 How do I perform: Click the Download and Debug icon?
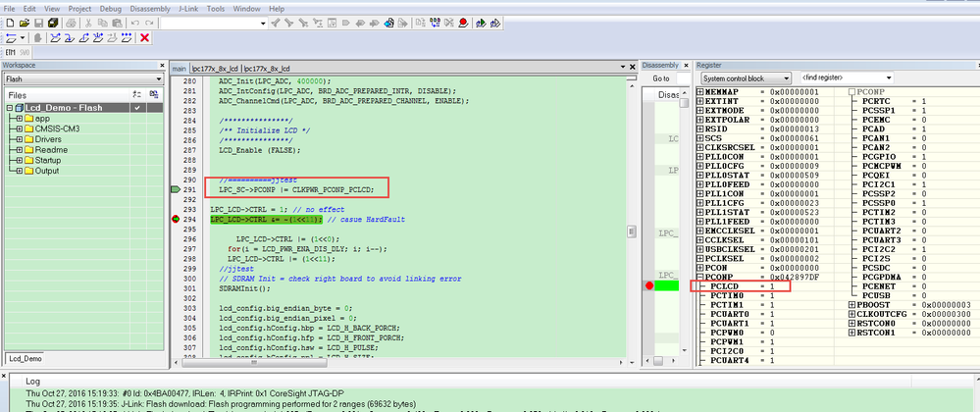(480, 24)
